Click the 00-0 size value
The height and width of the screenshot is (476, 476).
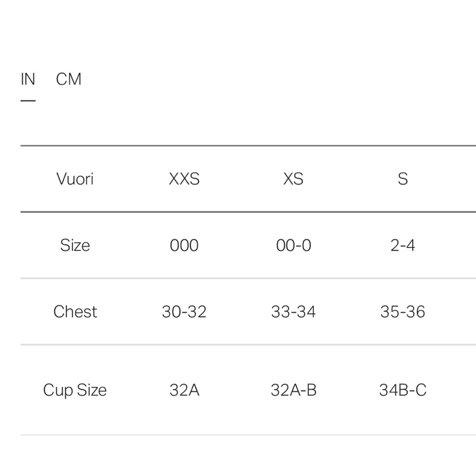click(293, 245)
